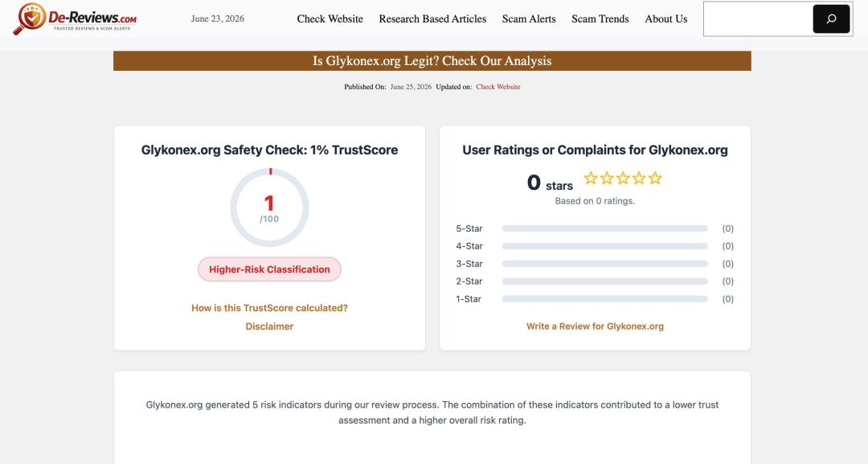
Task: Click the TrustScore gauge showing 1/100
Action: point(269,207)
